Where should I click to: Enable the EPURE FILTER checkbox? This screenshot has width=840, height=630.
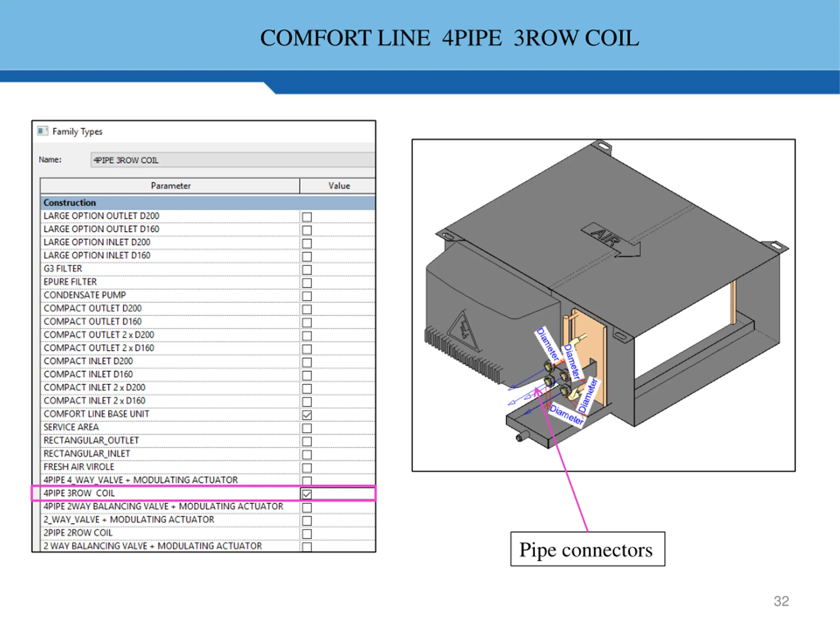point(306,283)
